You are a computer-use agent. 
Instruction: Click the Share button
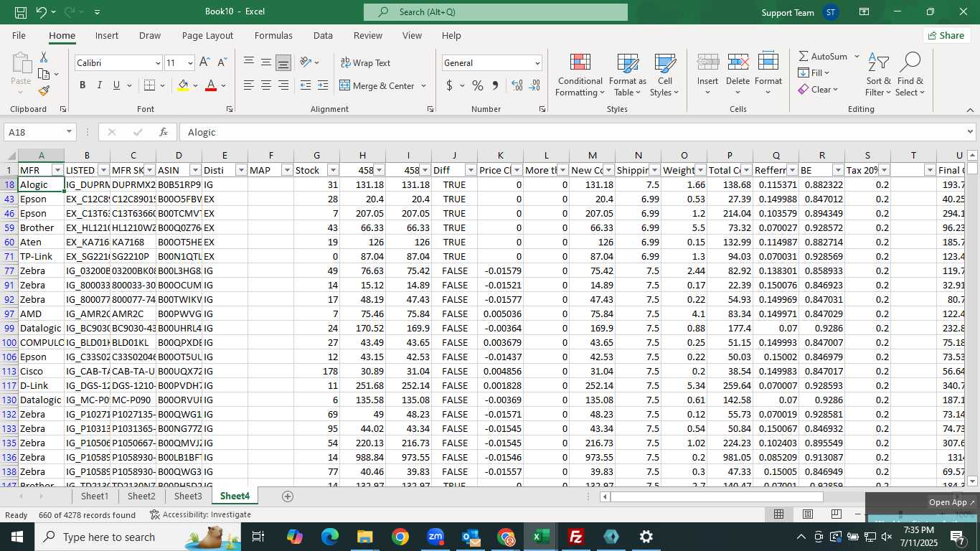pos(946,35)
